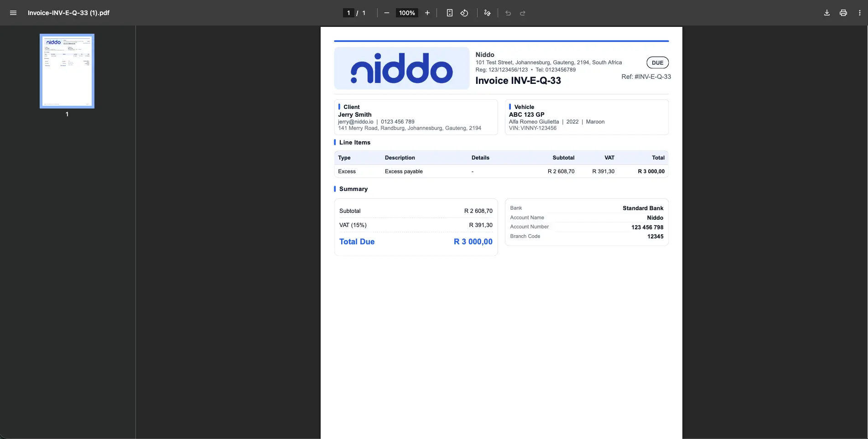Viewport: 868px width, 439px height.
Task: Select the zoom percentage value
Action: coord(406,13)
